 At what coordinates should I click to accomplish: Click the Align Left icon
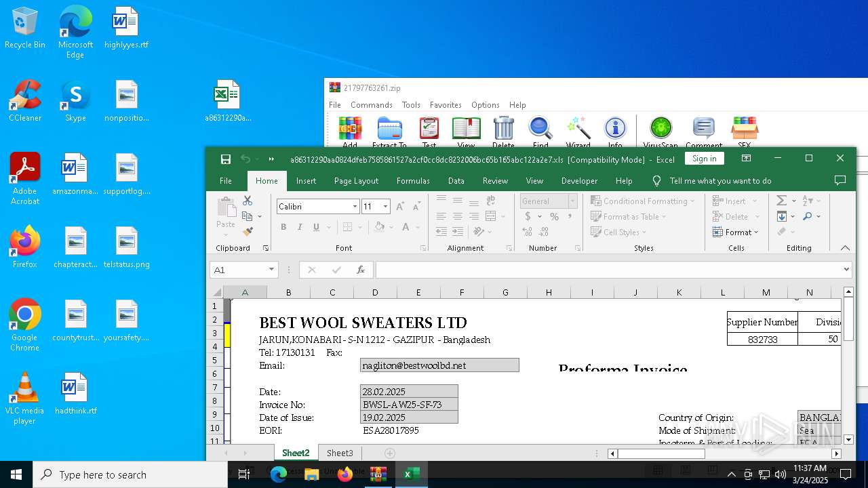pos(441,216)
